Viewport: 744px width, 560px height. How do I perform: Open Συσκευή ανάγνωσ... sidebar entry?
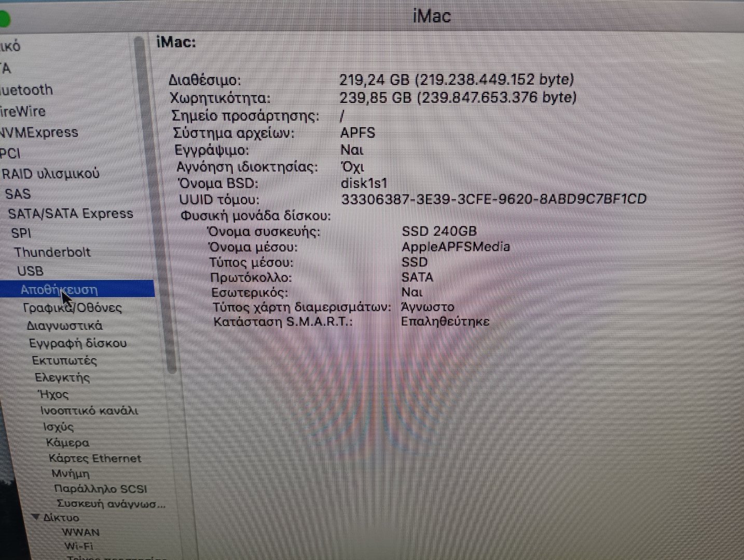pos(111,503)
